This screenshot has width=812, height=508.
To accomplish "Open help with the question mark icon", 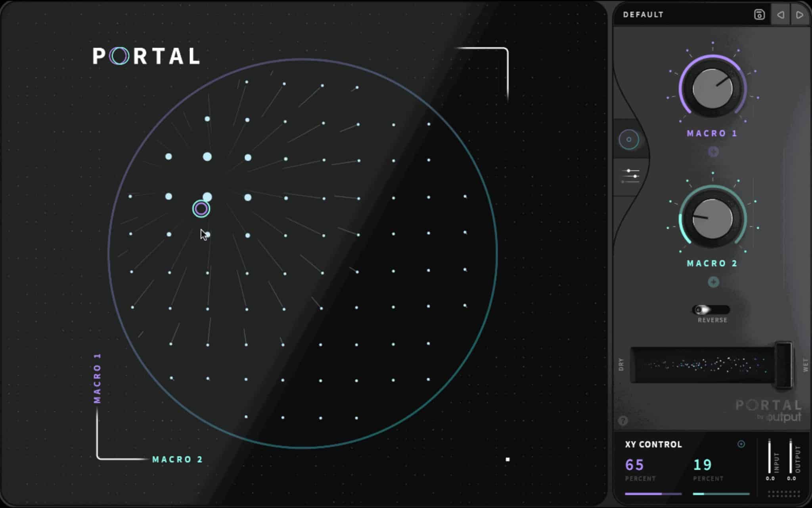I will coord(623,421).
